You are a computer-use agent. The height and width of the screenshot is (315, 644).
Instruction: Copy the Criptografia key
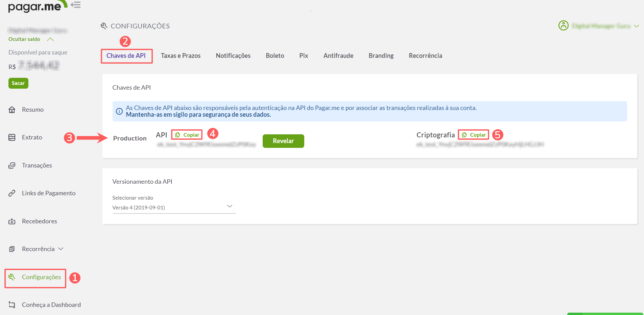(x=474, y=135)
